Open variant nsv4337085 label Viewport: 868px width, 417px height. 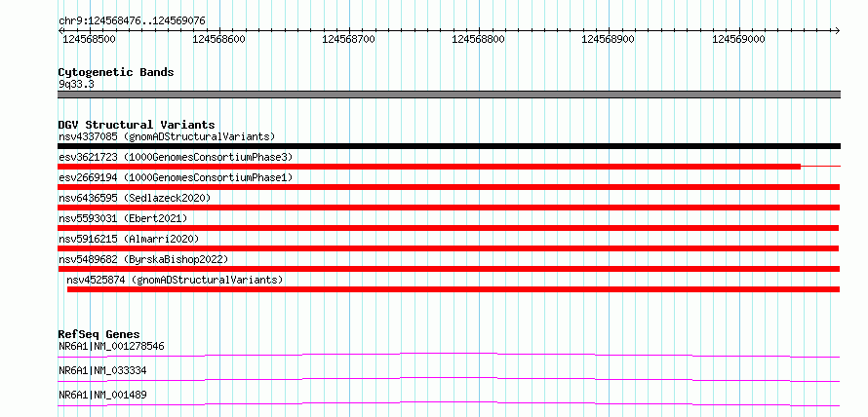click(x=167, y=136)
